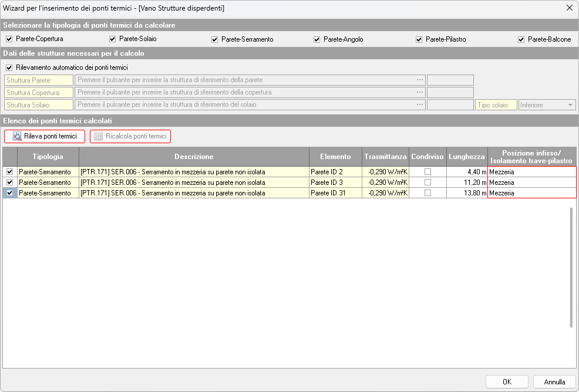Uncheck the Parete-Copertura checkbox

coord(9,39)
